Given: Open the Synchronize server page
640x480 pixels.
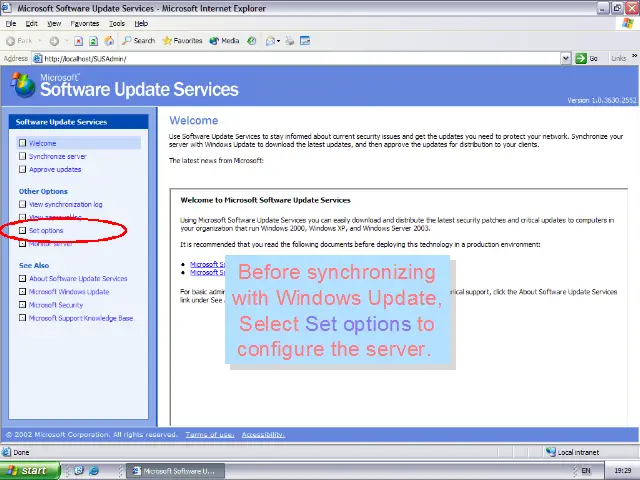Looking at the screenshot, I should click(x=58, y=156).
